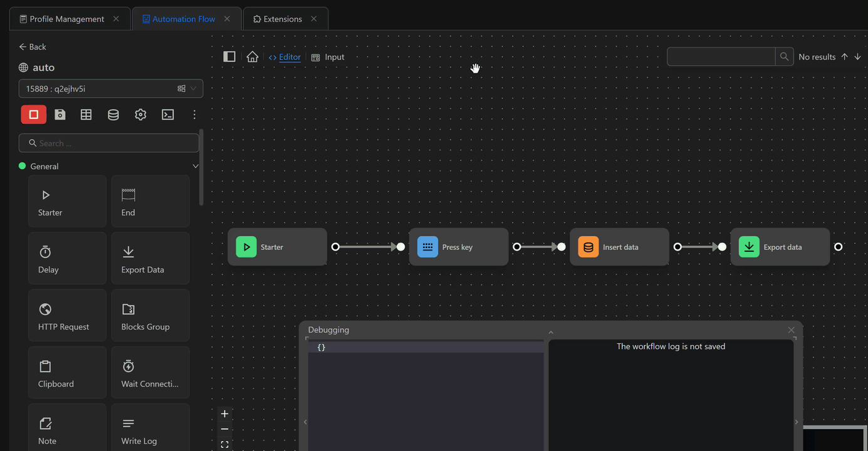Click the save workflow disk icon
The image size is (868, 451).
pos(60,115)
